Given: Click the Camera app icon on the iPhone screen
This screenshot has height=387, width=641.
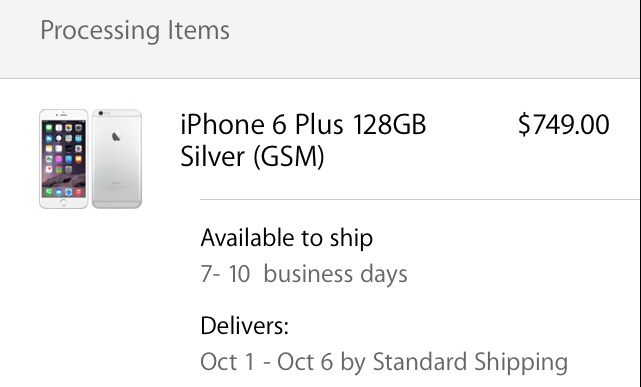Looking at the screenshot, I should [78, 128].
